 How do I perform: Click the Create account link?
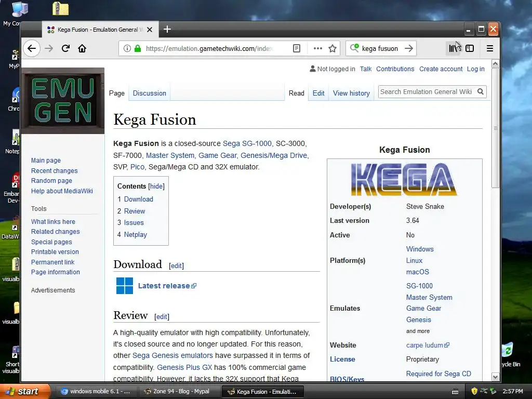click(441, 69)
